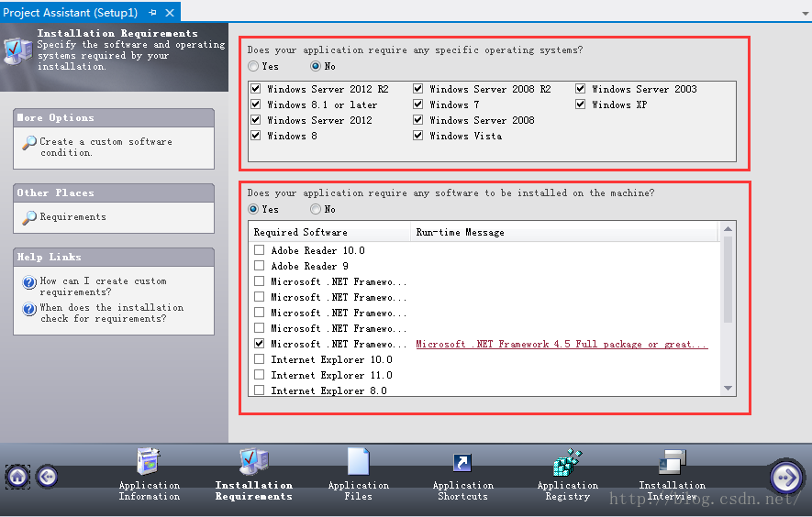The width and height of the screenshot is (812, 517).
Task: Select No for required software
Action: tap(316, 209)
